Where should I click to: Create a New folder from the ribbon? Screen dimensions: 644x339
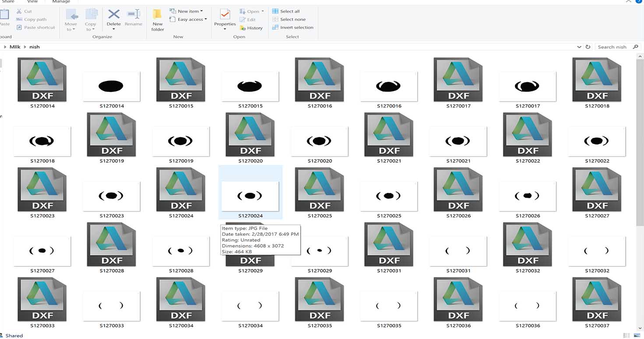[x=158, y=20]
